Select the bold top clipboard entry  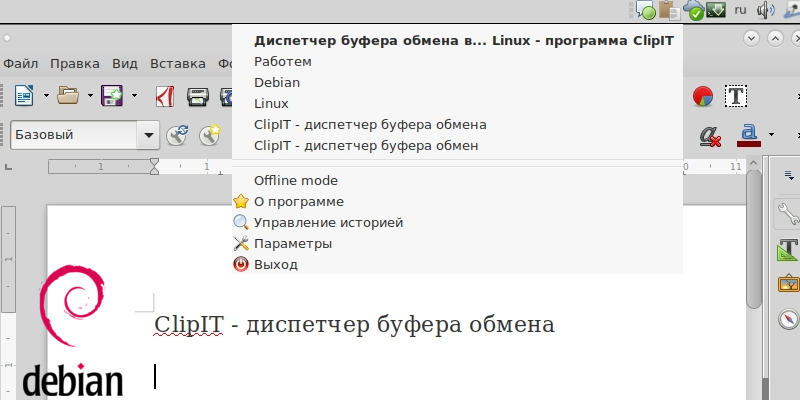[x=457, y=41]
